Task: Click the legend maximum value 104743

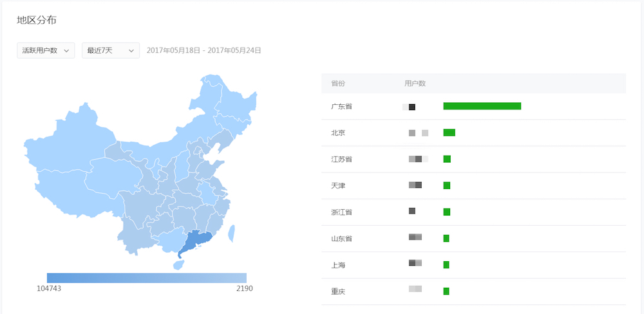Action: click(x=49, y=288)
